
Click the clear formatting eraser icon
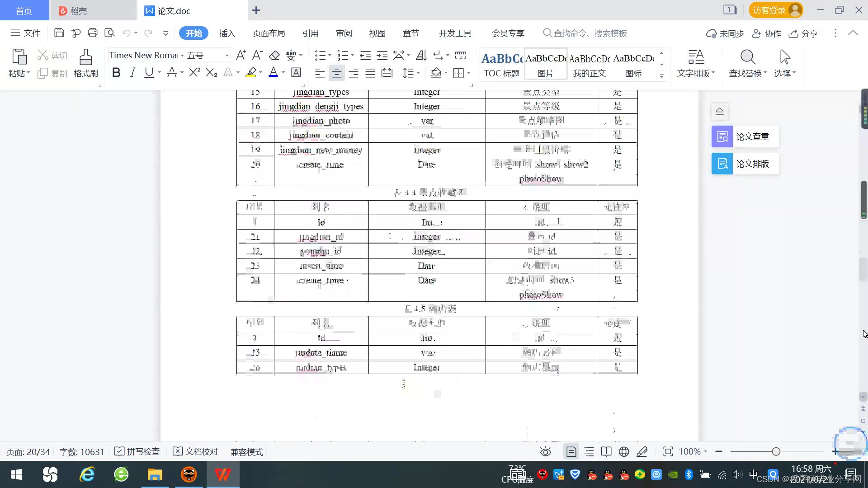(x=274, y=55)
